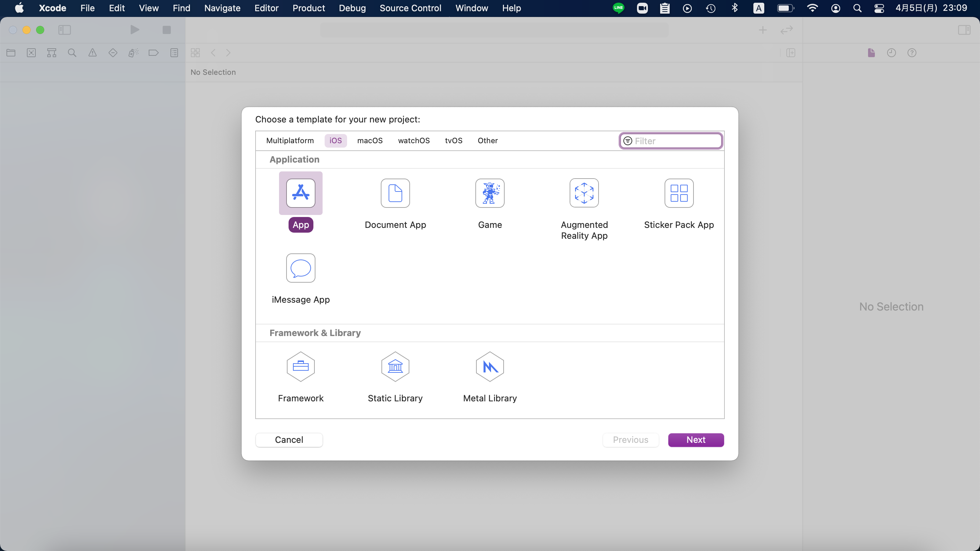This screenshot has height=551, width=980.
Task: Choose the Game template icon
Action: click(490, 193)
